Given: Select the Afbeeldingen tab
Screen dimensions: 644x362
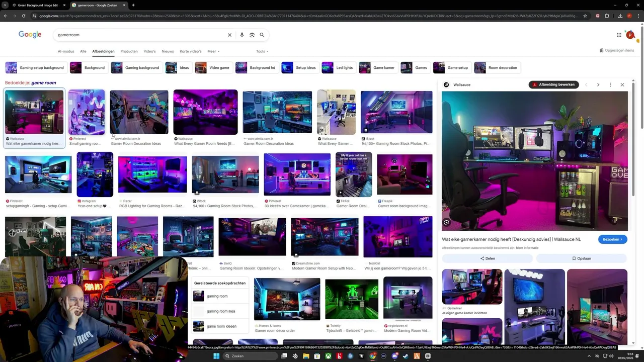Looking at the screenshot, I should tap(103, 51).
